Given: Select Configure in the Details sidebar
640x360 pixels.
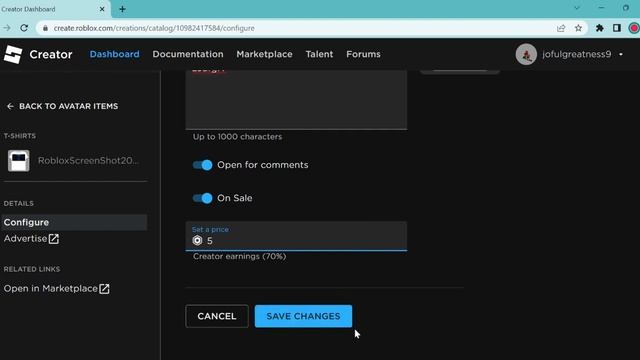Looking at the screenshot, I should click(x=74, y=222).
